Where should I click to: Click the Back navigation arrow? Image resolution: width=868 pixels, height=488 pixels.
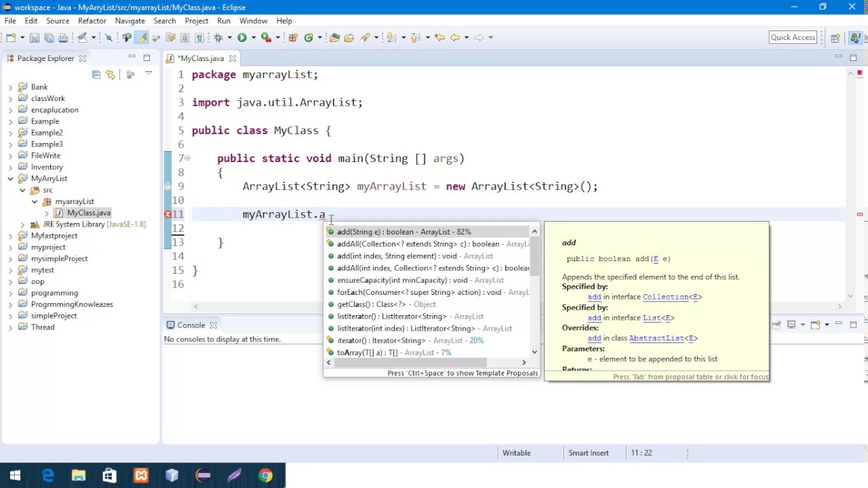(x=455, y=38)
